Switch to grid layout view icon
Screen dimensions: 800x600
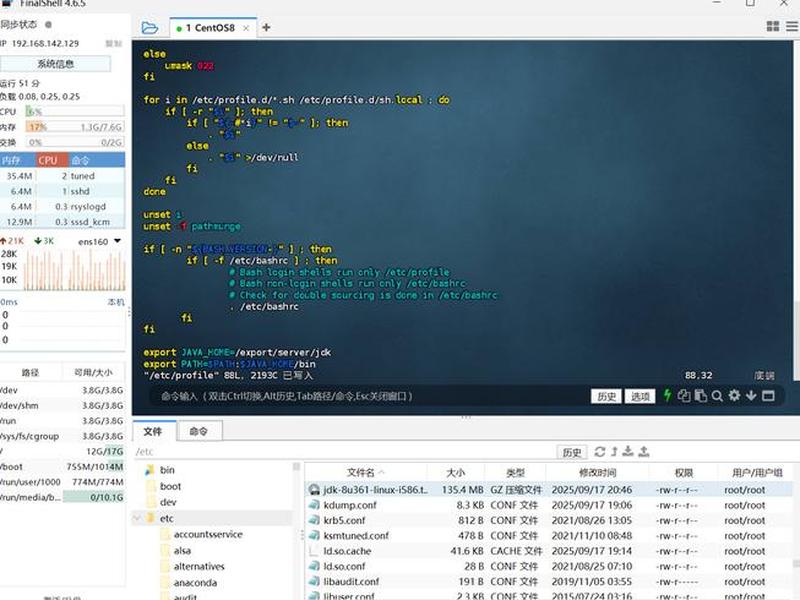click(x=773, y=27)
